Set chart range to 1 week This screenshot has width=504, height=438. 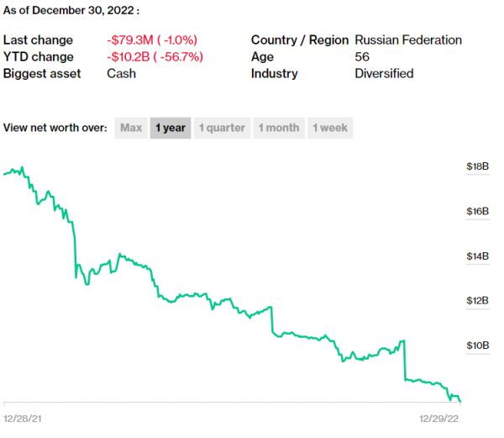click(x=330, y=128)
